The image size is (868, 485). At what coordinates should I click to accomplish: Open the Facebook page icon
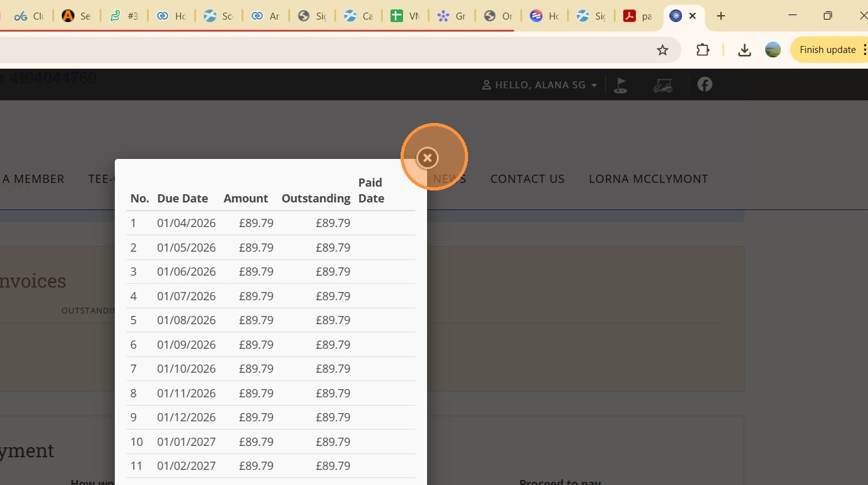coord(705,85)
